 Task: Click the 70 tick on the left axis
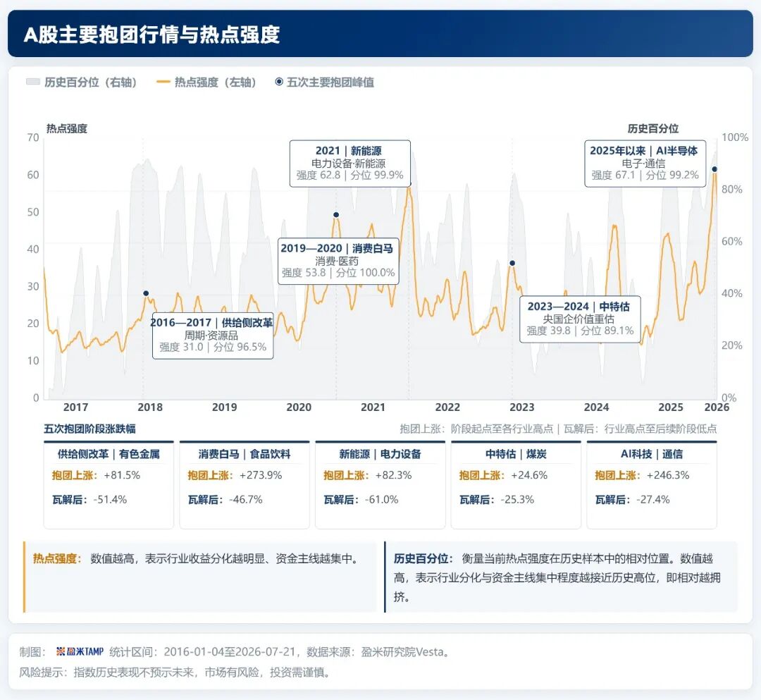pos(33,137)
